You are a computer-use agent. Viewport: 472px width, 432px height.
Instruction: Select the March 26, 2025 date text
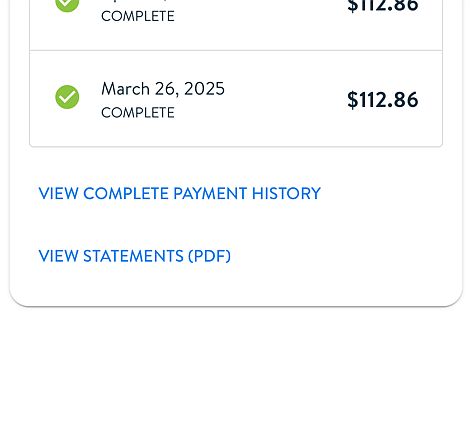click(x=163, y=89)
